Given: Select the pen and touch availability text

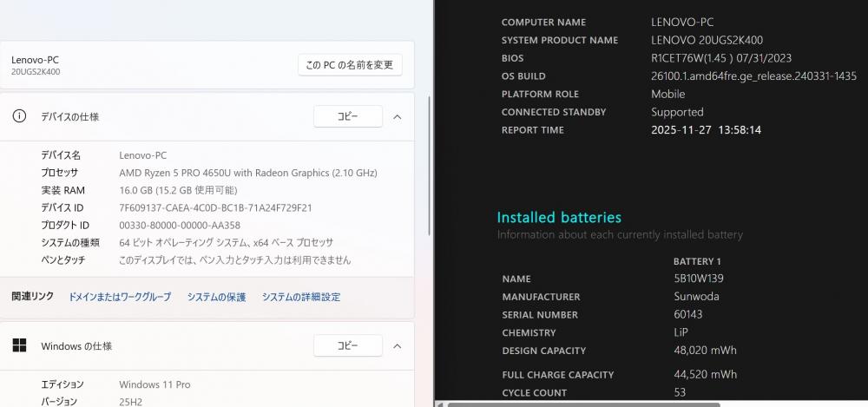Looking at the screenshot, I should 234,259.
